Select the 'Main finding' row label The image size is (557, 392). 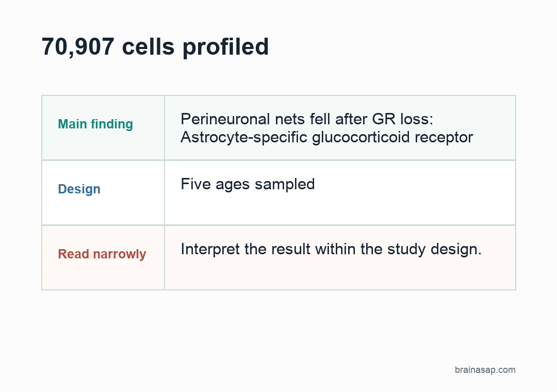[95, 124]
